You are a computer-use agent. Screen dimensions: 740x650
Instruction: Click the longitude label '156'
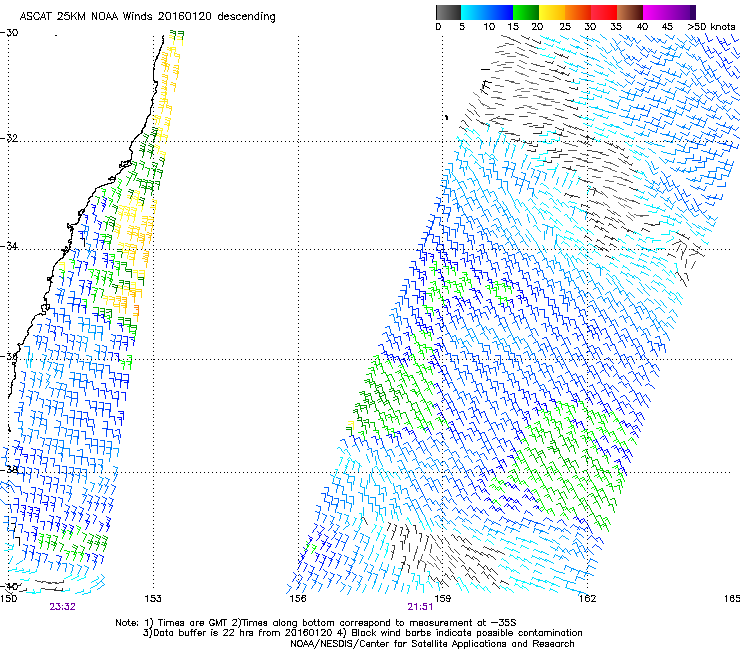[298, 599]
